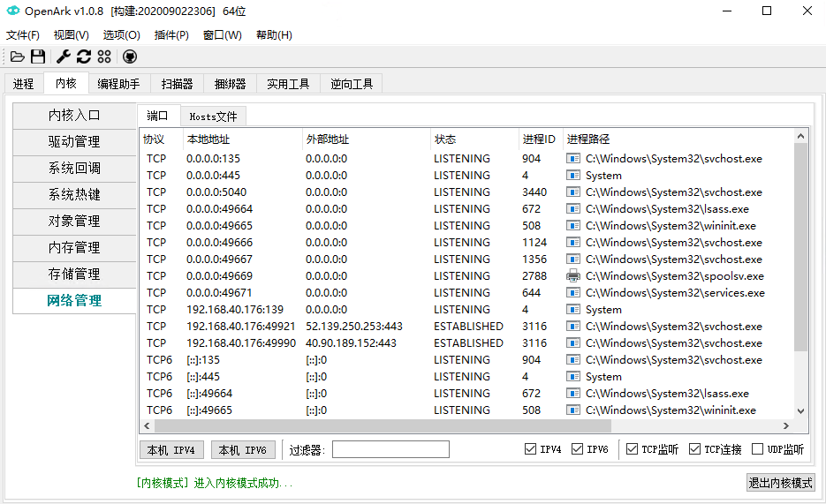Open 系统回调 in the sidebar
The image size is (826, 504).
74,169
